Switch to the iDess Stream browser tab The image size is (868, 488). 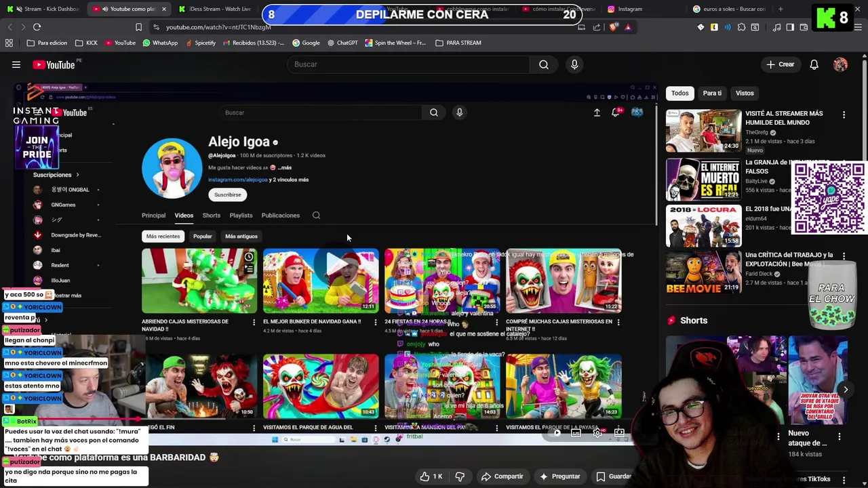click(215, 9)
